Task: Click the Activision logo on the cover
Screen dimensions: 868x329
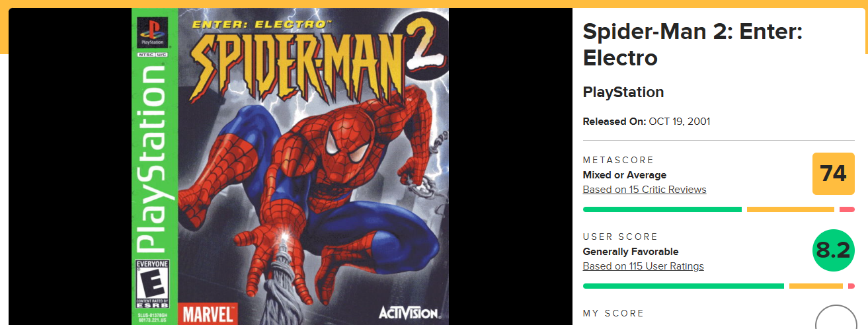Action: tap(408, 312)
